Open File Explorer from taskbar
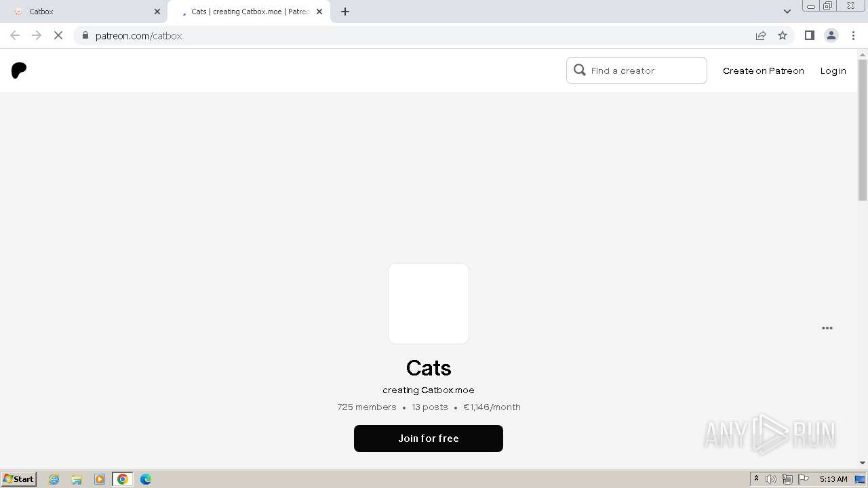This screenshot has height=488, width=868. pyautogui.click(x=77, y=479)
